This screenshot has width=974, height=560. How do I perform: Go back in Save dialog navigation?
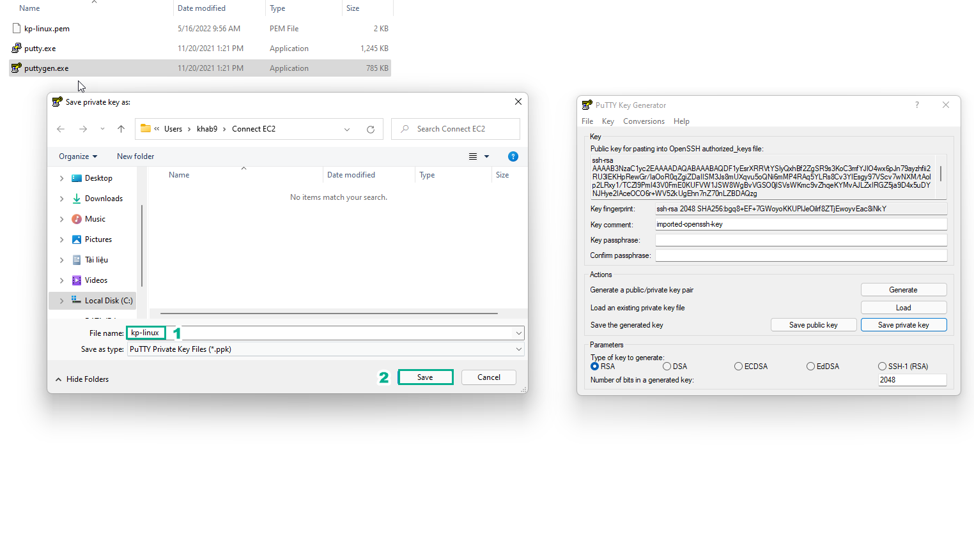pyautogui.click(x=61, y=129)
